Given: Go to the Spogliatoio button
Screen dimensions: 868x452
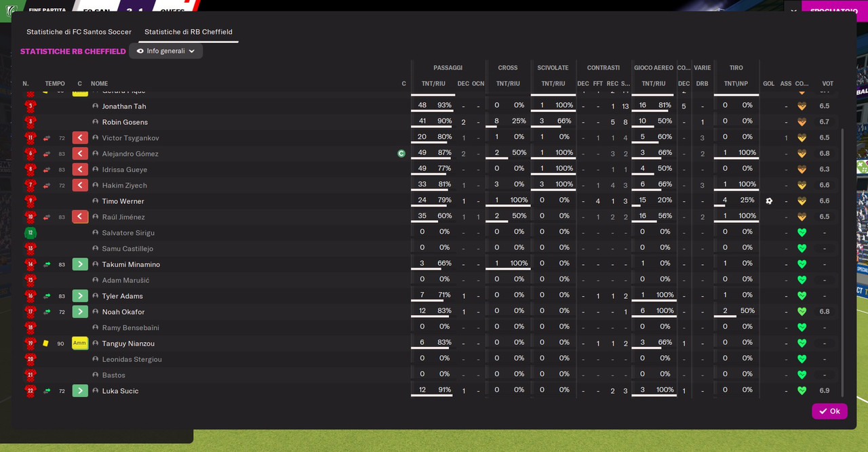Looking at the screenshot, I should 835,11.
